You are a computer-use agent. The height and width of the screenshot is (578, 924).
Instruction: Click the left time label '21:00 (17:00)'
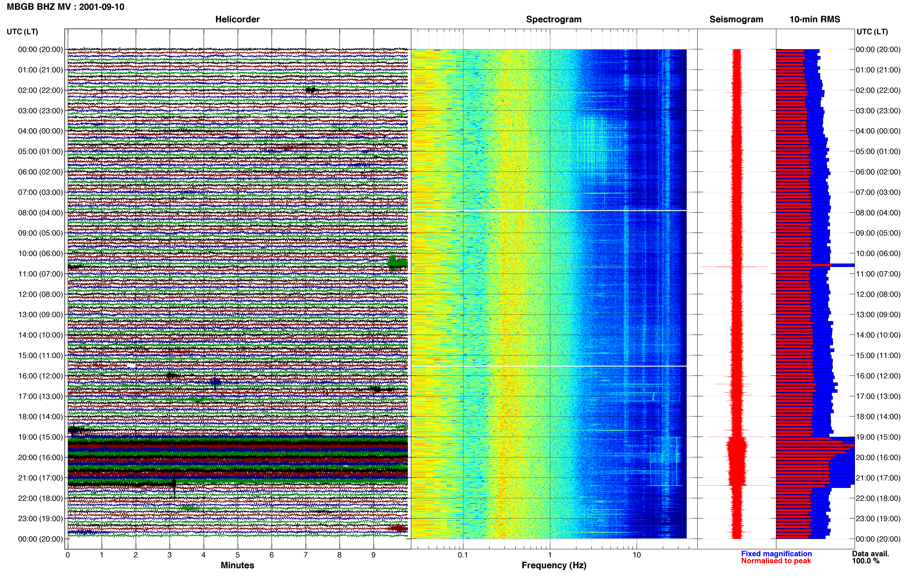(x=41, y=478)
